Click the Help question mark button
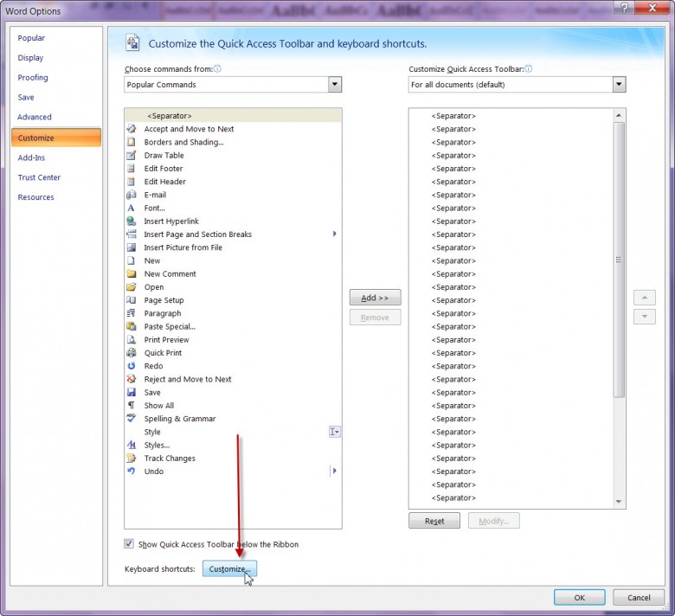The height and width of the screenshot is (616, 675). point(625,6)
